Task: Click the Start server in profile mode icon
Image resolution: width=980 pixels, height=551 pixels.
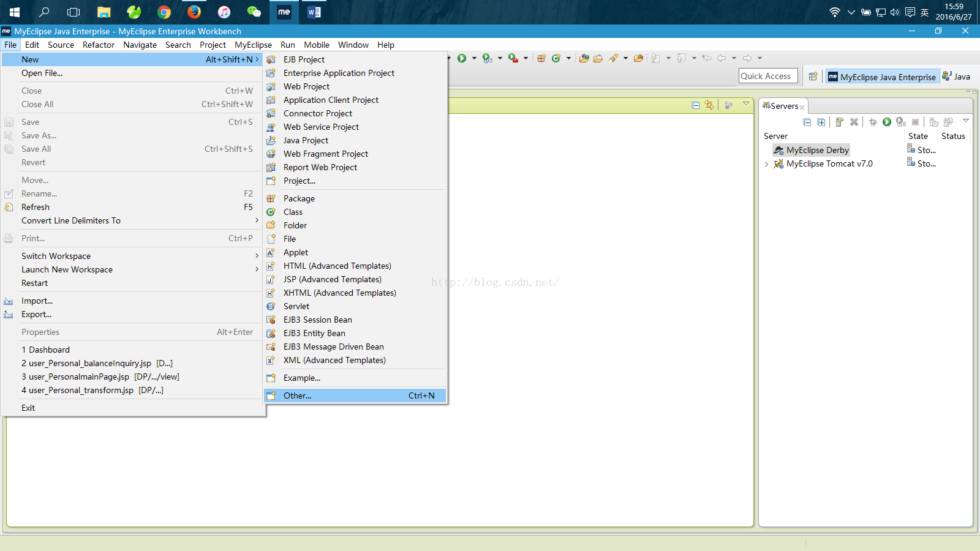Action: tap(900, 122)
